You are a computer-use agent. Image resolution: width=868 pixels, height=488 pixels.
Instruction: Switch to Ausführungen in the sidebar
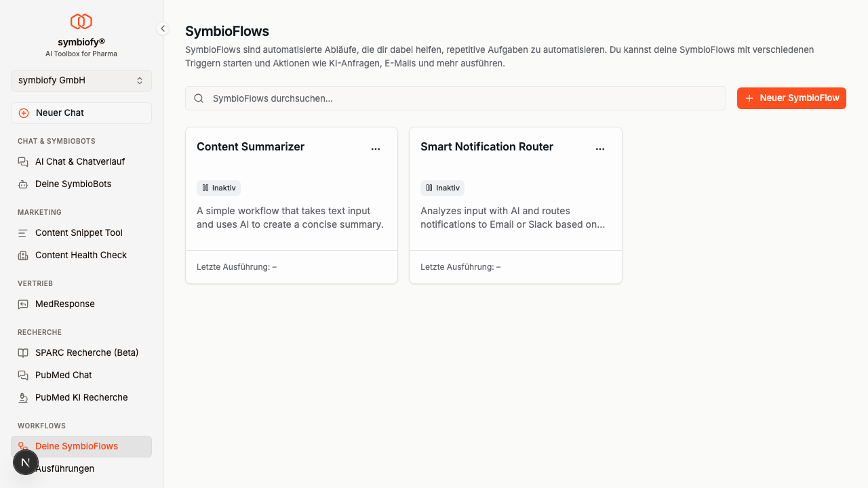click(65, 468)
